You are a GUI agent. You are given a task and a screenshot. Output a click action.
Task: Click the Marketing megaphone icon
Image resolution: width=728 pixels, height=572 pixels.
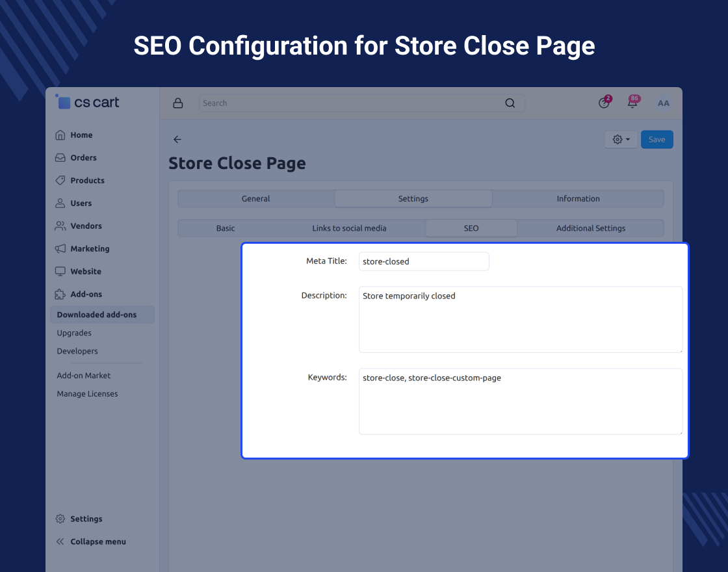[x=60, y=249]
